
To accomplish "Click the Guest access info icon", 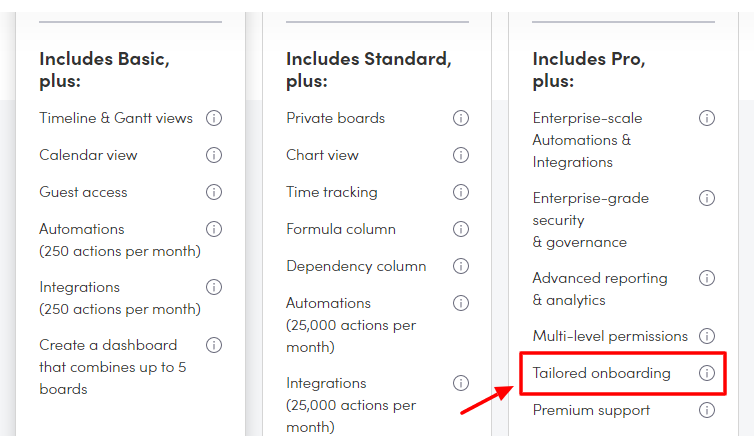I will [x=213, y=192].
